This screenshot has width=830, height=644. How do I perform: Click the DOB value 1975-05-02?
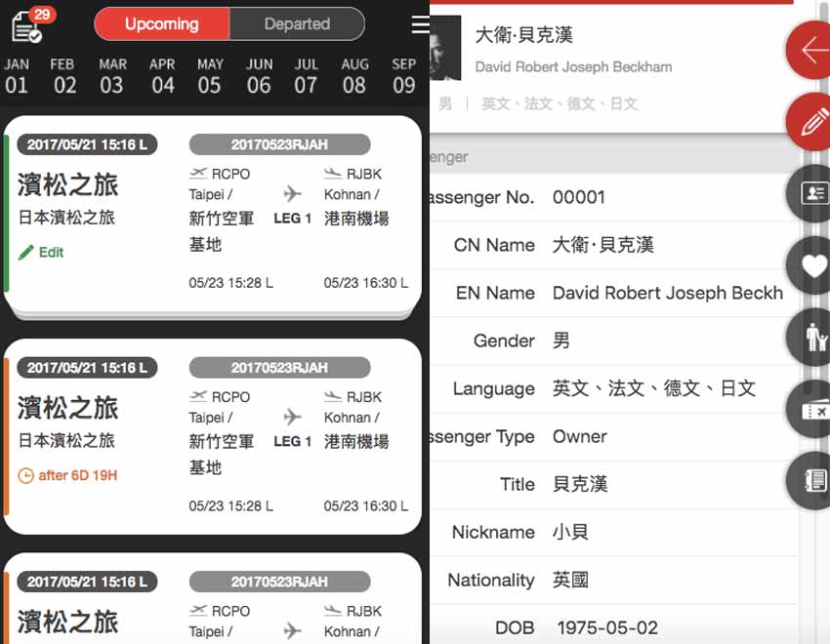607,627
